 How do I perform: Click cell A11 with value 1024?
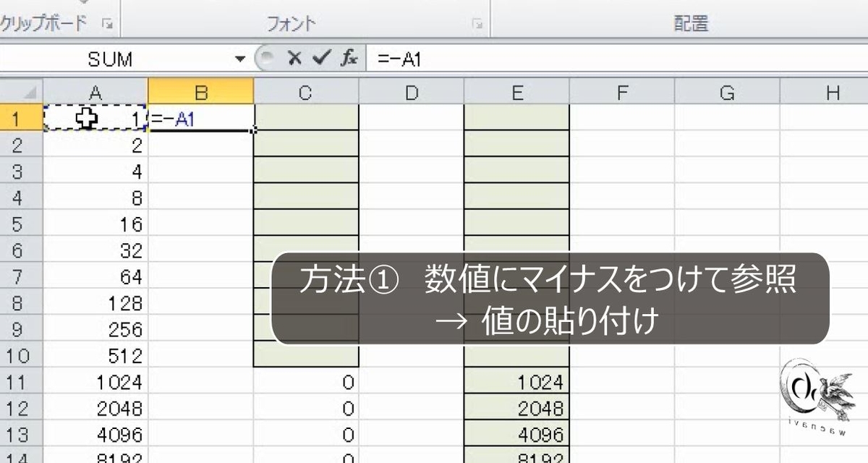coord(95,381)
